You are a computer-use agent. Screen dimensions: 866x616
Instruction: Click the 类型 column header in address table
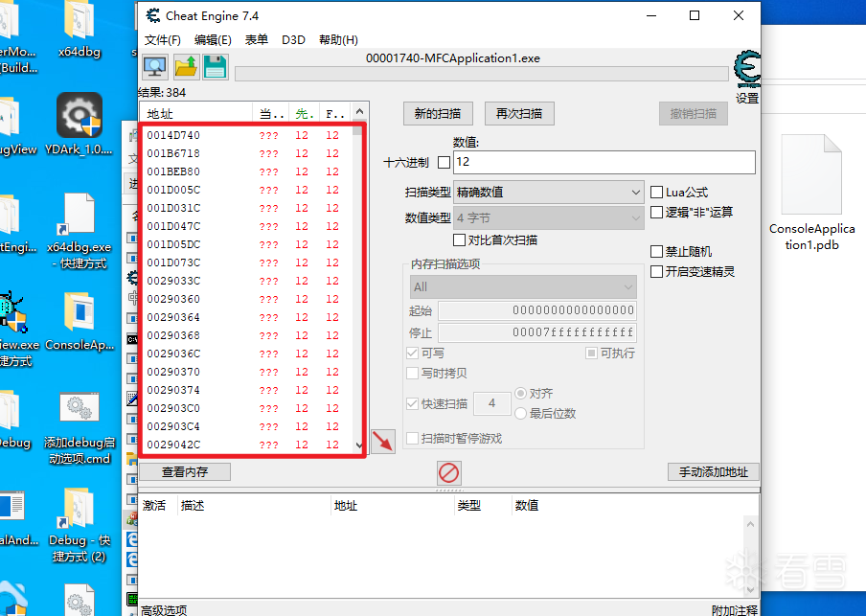point(483,506)
